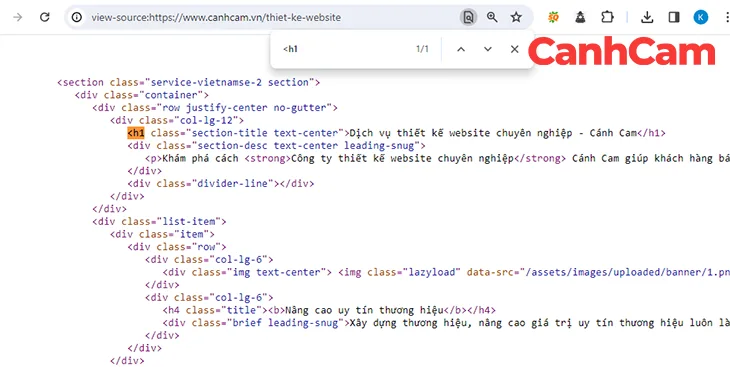Click the "section-title text-center" attribute value
The image size is (730, 367).
coord(265,133)
